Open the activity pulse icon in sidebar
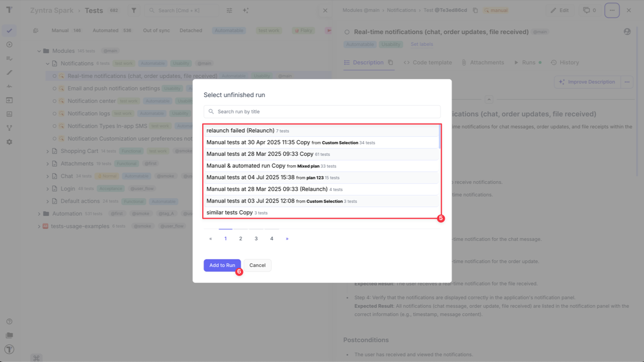 (9, 86)
